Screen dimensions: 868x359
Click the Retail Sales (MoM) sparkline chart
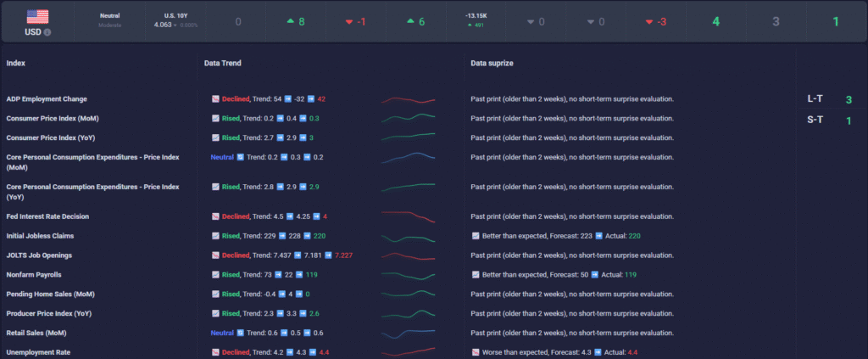[x=408, y=333]
